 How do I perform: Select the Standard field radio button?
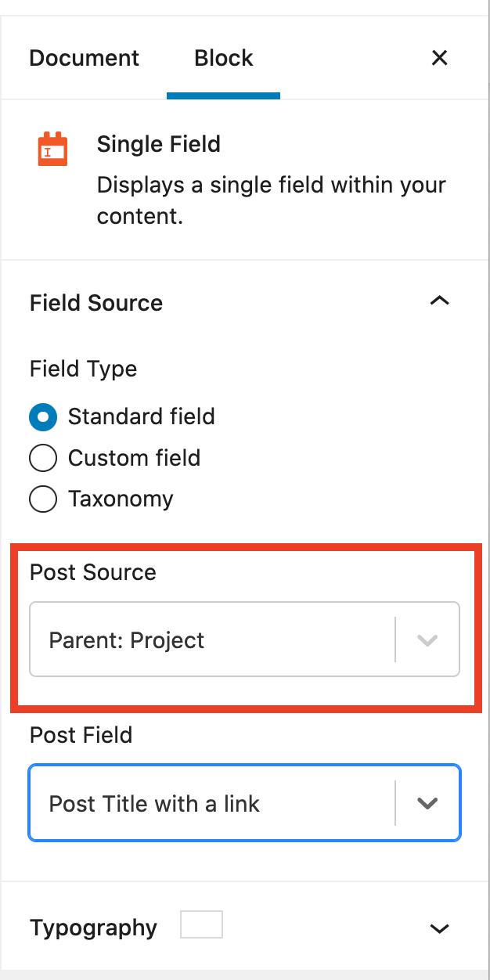point(43,416)
